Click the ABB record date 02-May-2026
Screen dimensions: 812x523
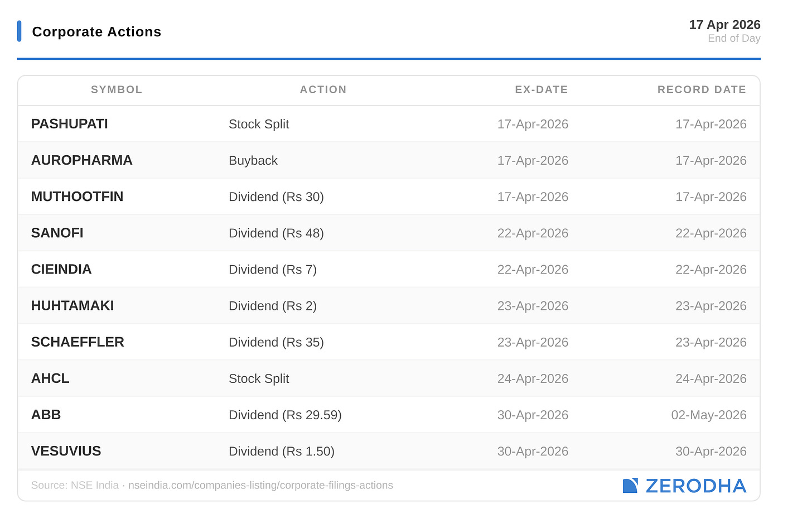click(x=709, y=415)
